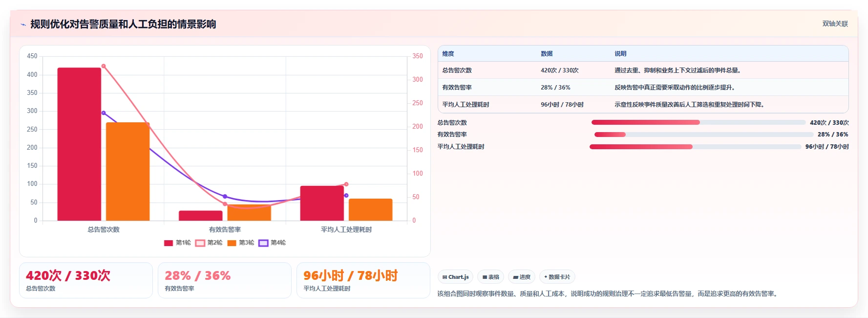868x318 pixels.
Task: Toggle the 第2轮 legend series
Action: (x=209, y=243)
